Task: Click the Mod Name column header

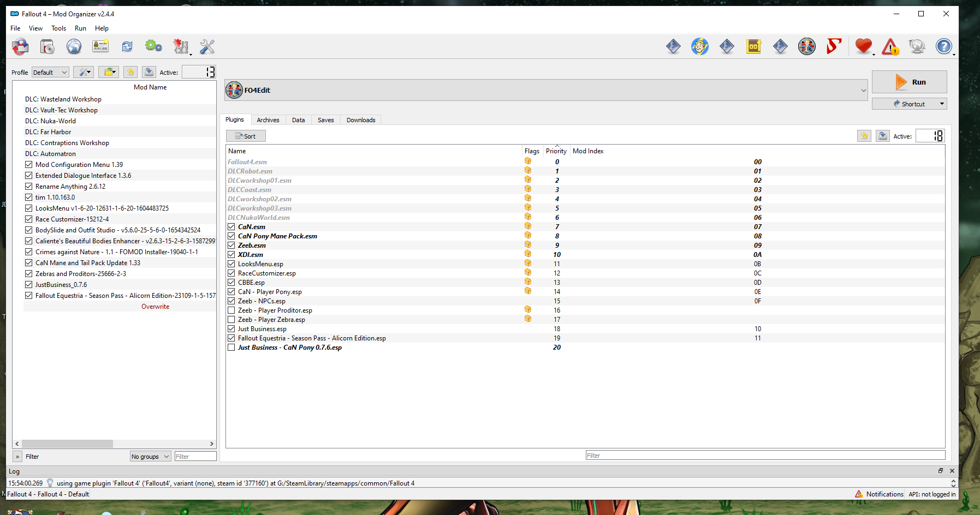Action: 150,87
